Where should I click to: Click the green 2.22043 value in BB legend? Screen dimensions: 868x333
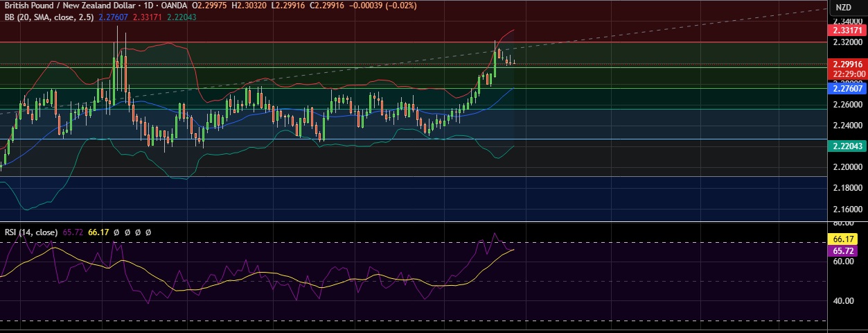(182, 17)
